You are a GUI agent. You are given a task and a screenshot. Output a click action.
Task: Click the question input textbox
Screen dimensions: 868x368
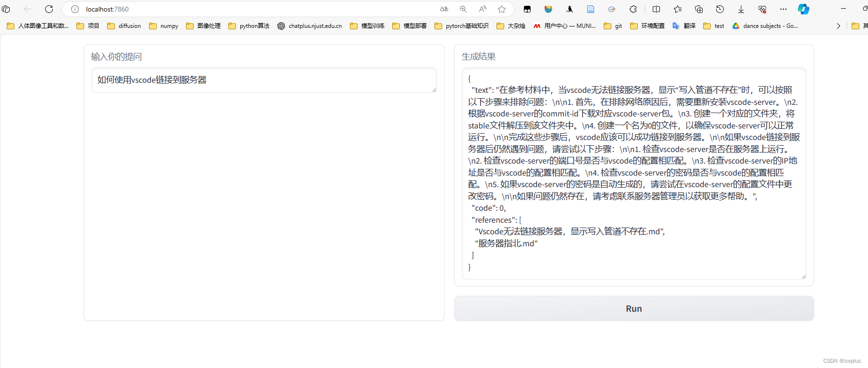coord(264,80)
